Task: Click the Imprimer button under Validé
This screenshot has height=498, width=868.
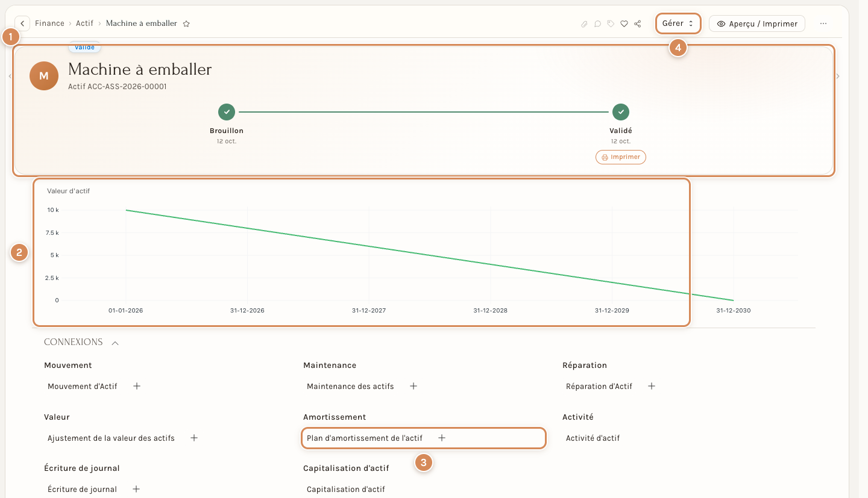Action: click(x=621, y=157)
